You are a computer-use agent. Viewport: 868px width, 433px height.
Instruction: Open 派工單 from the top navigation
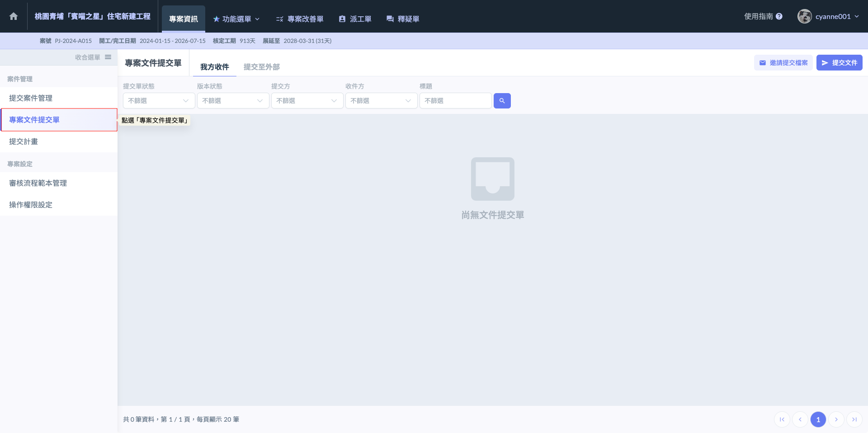pyautogui.click(x=355, y=19)
